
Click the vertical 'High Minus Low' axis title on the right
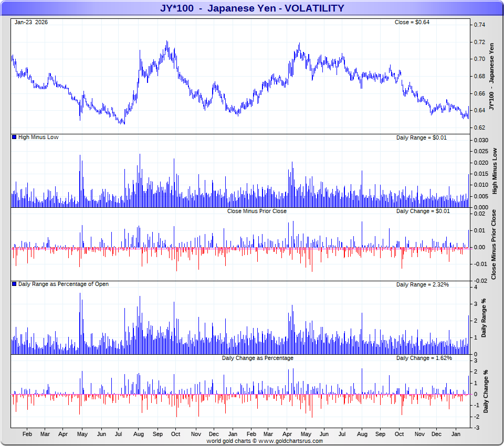tap(495, 171)
